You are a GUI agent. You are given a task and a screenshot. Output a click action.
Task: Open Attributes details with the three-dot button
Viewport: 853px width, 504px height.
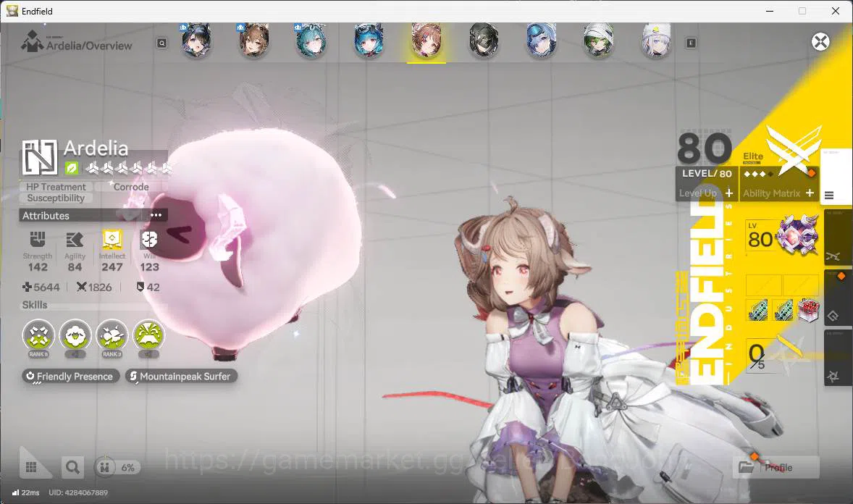coord(156,215)
